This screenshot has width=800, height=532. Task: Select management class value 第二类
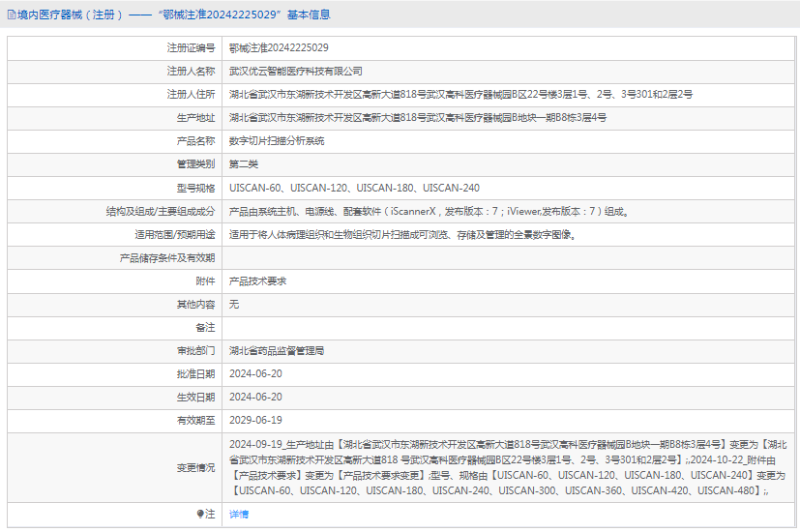(x=244, y=164)
